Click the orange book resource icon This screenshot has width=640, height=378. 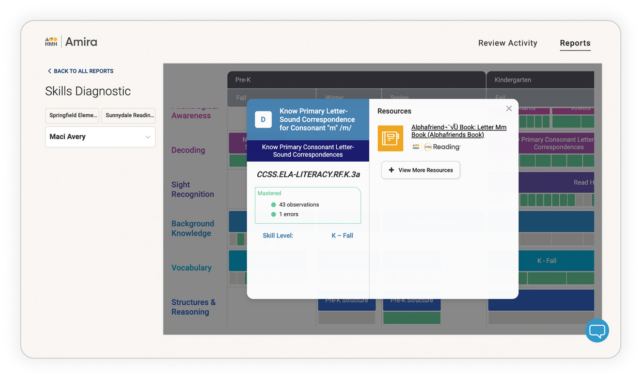[390, 138]
